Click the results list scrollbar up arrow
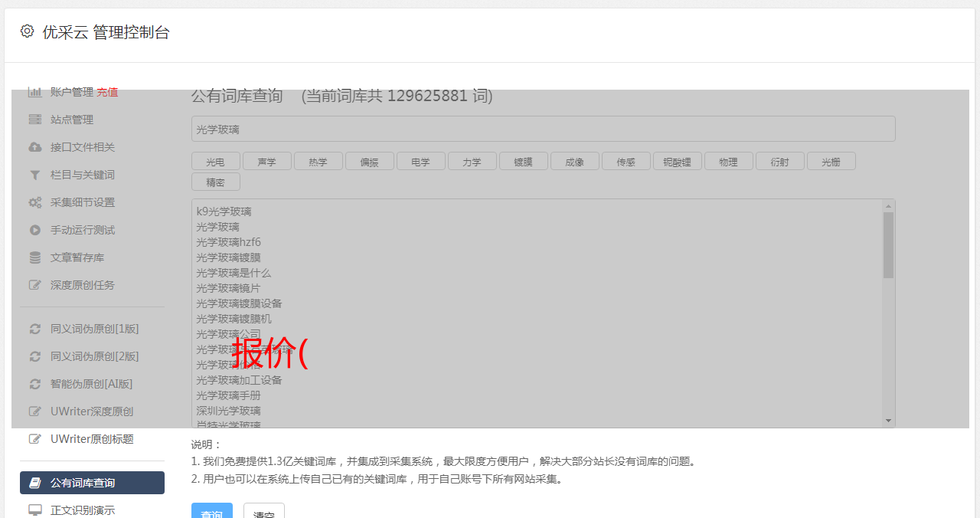Screen dimensions: 980x518 click(888, 206)
